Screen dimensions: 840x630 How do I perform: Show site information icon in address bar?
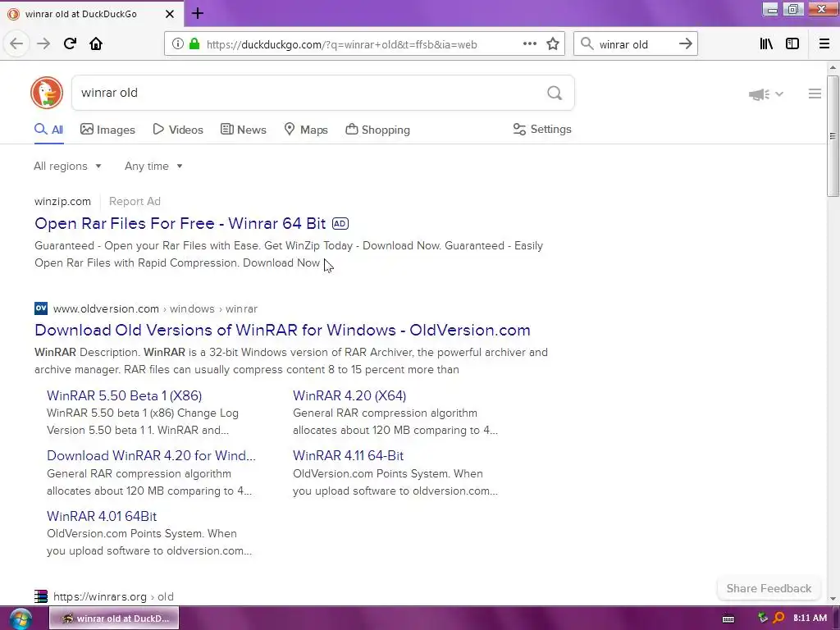[178, 44]
